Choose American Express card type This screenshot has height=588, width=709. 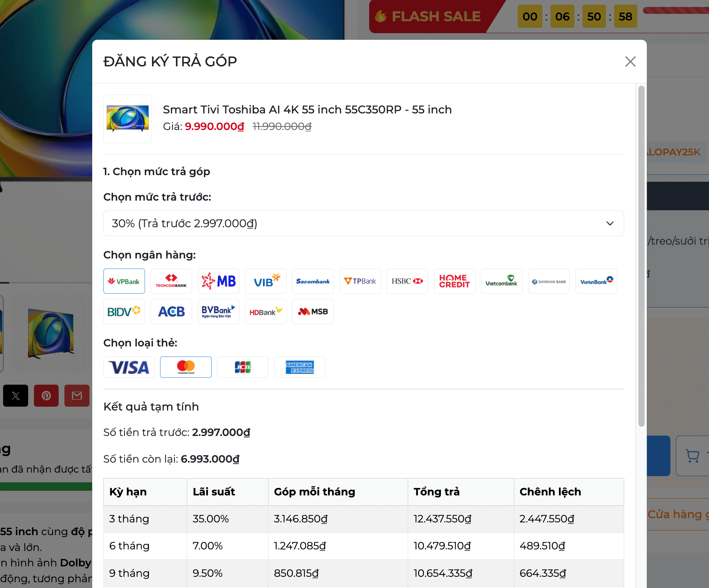[300, 367]
